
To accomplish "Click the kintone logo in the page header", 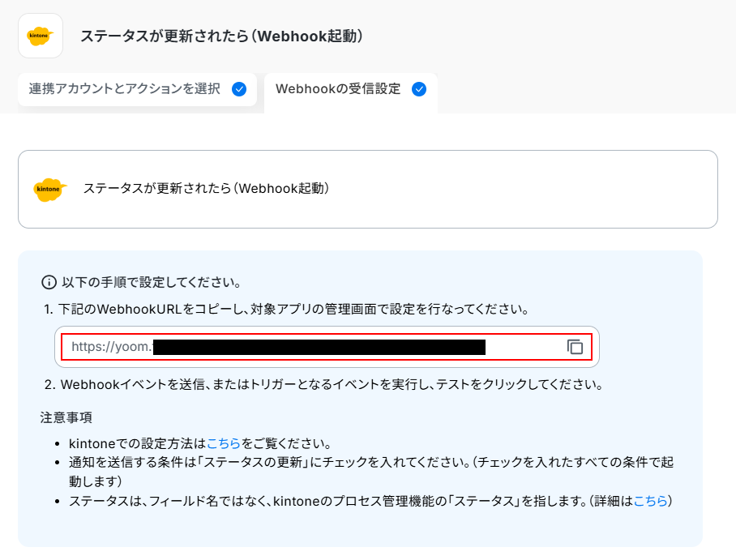I will (41, 36).
